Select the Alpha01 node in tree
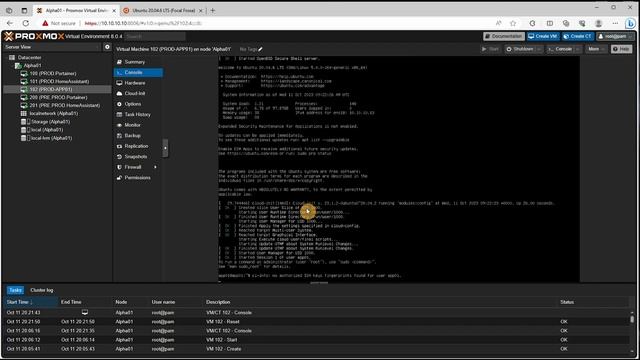Viewport: 640px width, 360px height. (32, 65)
